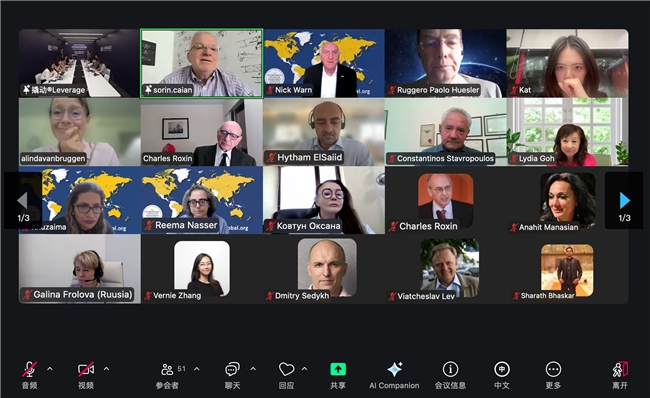Expand audio options chevron
Viewport: 650px width, 398px height.
pos(50,368)
